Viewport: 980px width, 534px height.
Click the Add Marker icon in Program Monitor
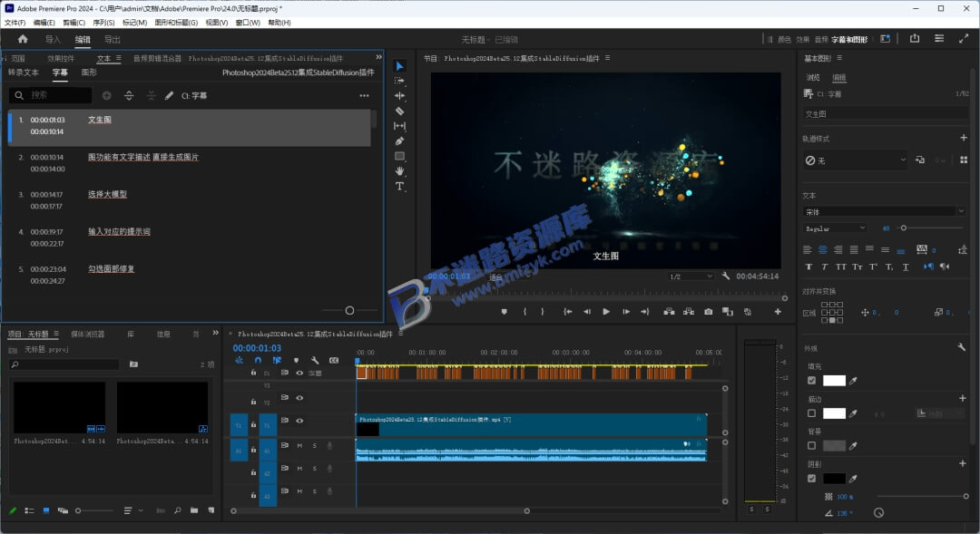coord(505,312)
